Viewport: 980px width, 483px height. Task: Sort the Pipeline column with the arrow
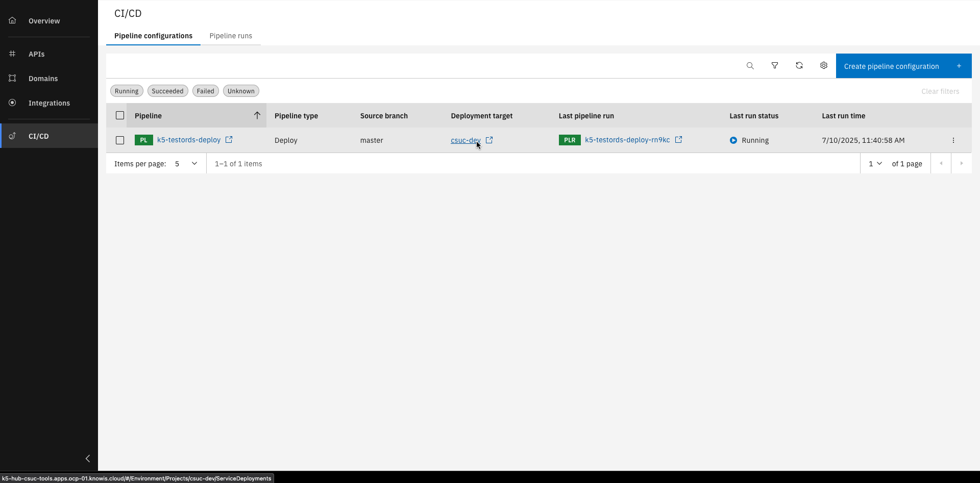(257, 115)
